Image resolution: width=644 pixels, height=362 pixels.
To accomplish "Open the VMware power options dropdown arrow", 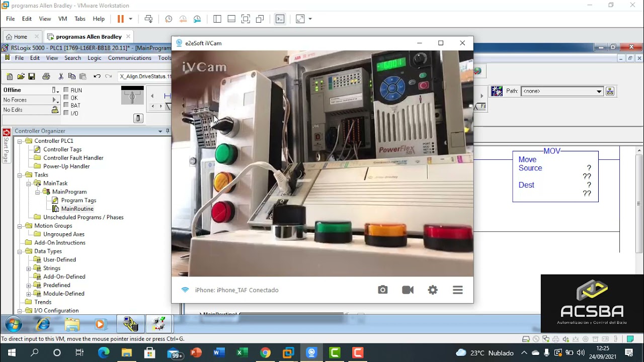I will pyautogui.click(x=130, y=19).
